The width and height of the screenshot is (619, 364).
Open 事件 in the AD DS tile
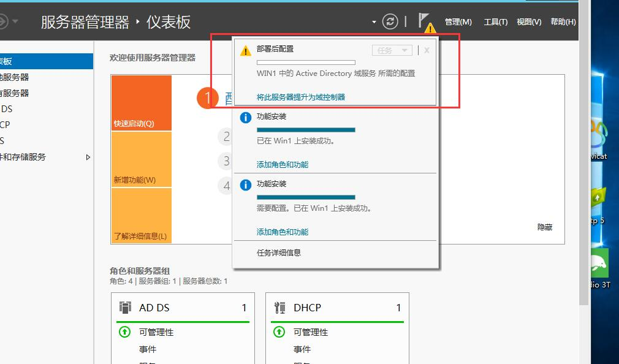148,349
